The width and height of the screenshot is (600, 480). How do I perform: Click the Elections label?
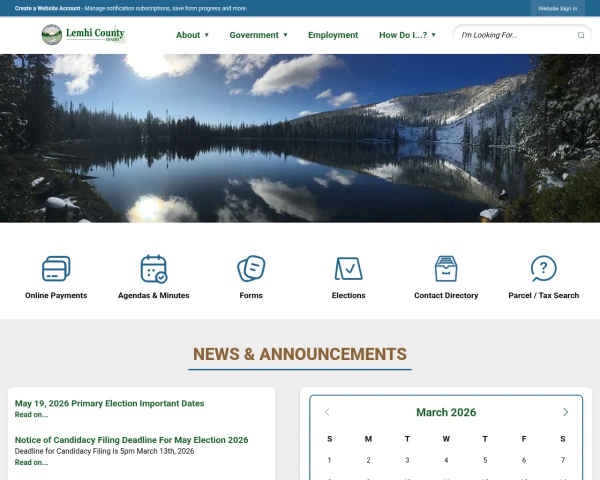click(x=349, y=296)
